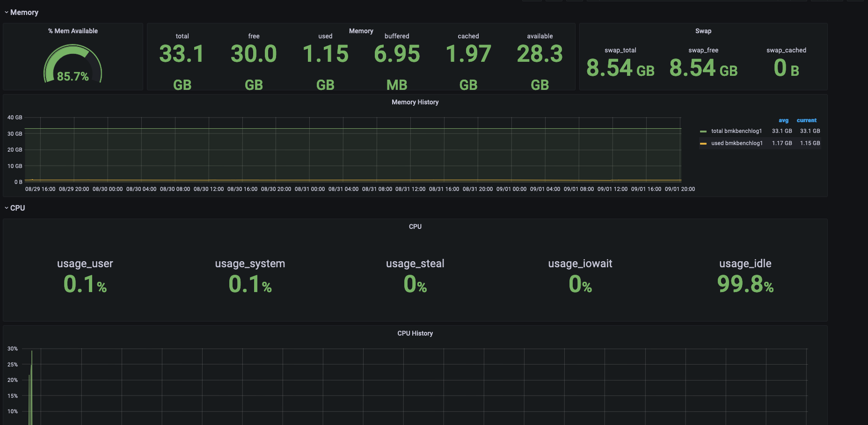The image size is (868, 425).
Task: Open the CPU stat panel title menu
Action: (x=415, y=227)
